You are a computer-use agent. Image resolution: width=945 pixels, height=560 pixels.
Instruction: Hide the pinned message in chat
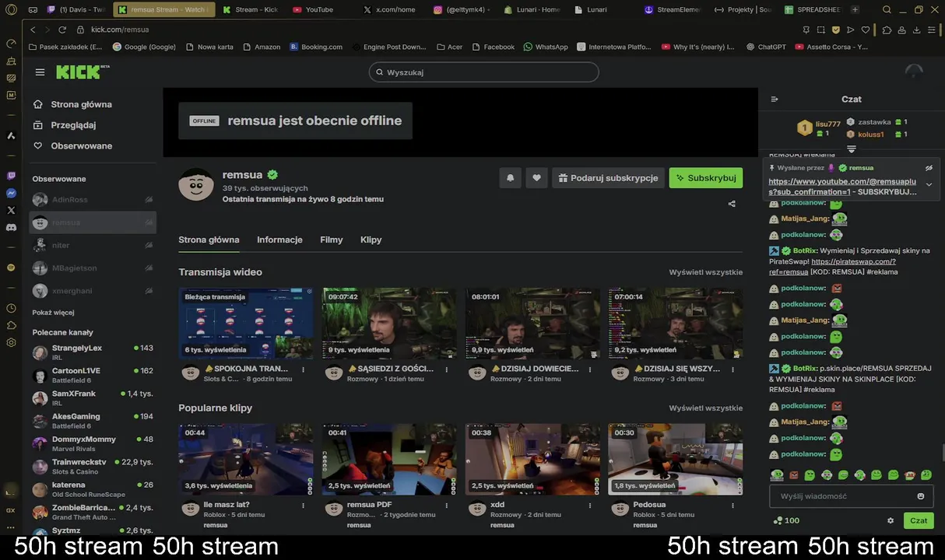(929, 168)
